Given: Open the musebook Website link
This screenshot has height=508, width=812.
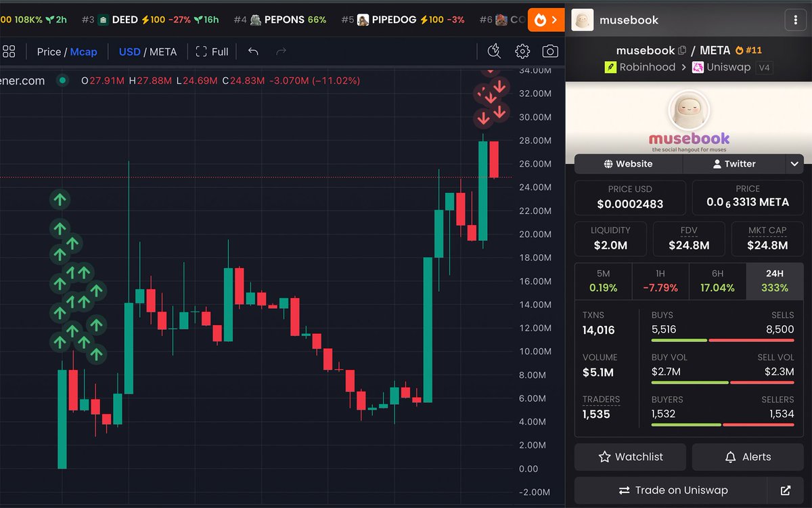Looking at the screenshot, I should [x=629, y=164].
